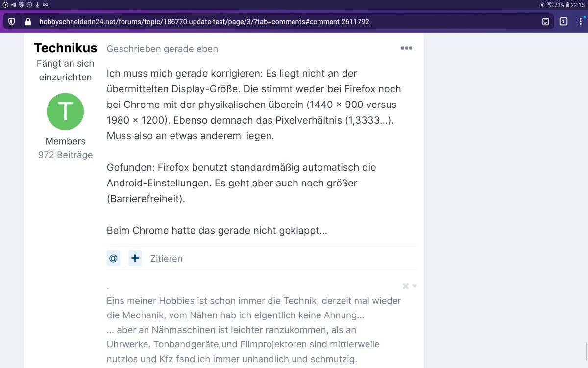Click the text 'Beim Chrome hatte das gerade nicht geklappt...'
588x368 pixels.
tap(217, 230)
